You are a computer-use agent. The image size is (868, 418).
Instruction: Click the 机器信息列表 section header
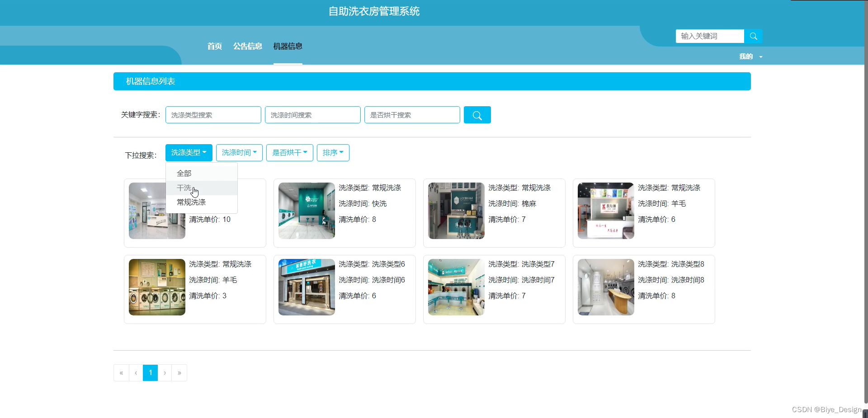coord(432,81)
